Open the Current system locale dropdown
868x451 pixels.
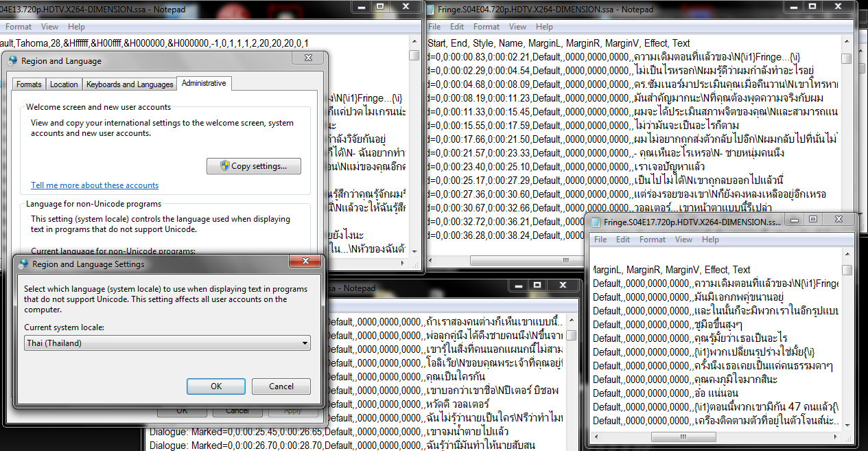[x=168, y=343]
